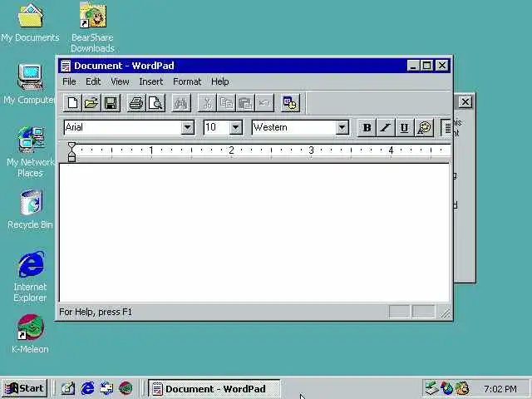Screen dimensions: 532x399
Task: Open the View menu
Action: [x=120, y=81]
